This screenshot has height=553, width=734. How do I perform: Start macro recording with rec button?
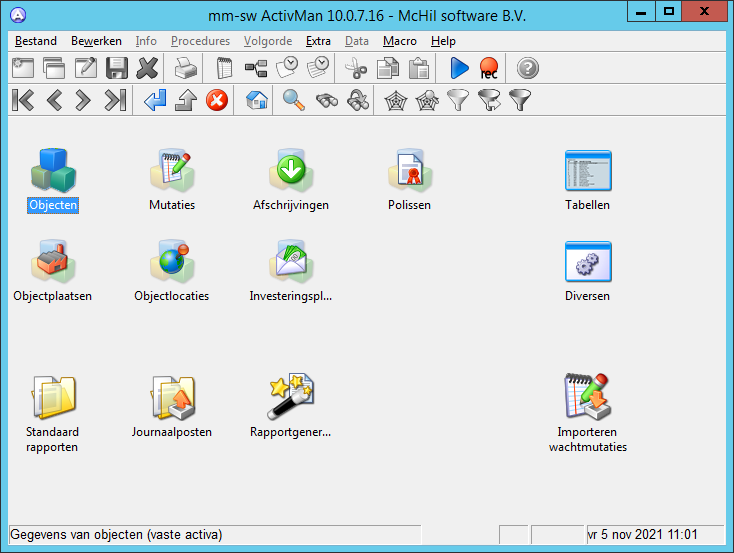489,68
